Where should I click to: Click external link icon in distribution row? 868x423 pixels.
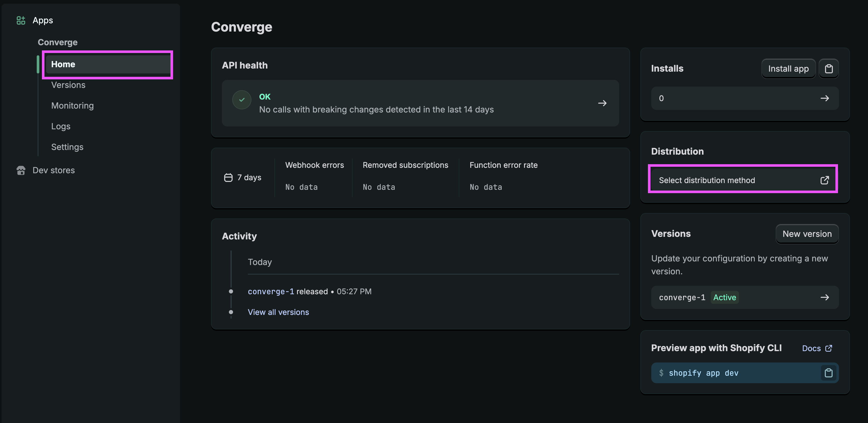[825, 180]
